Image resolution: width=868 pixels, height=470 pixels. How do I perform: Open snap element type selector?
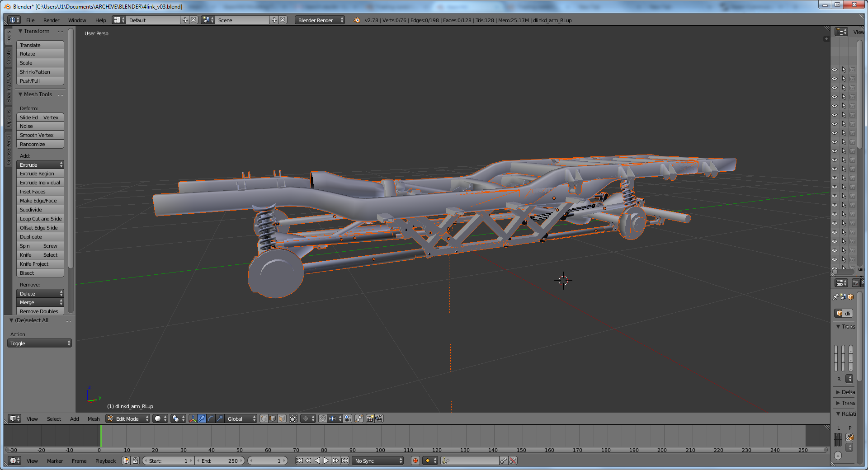[335, 418]
